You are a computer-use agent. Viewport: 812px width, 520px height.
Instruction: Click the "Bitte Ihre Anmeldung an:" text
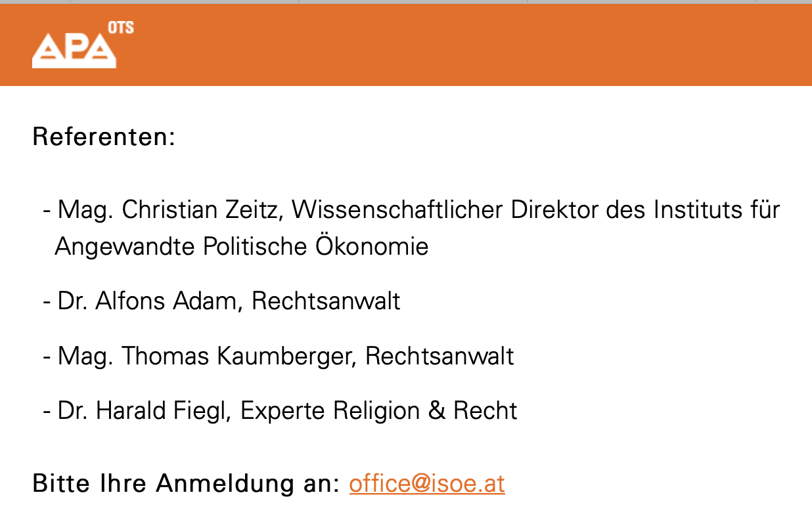tap(186, 484)
